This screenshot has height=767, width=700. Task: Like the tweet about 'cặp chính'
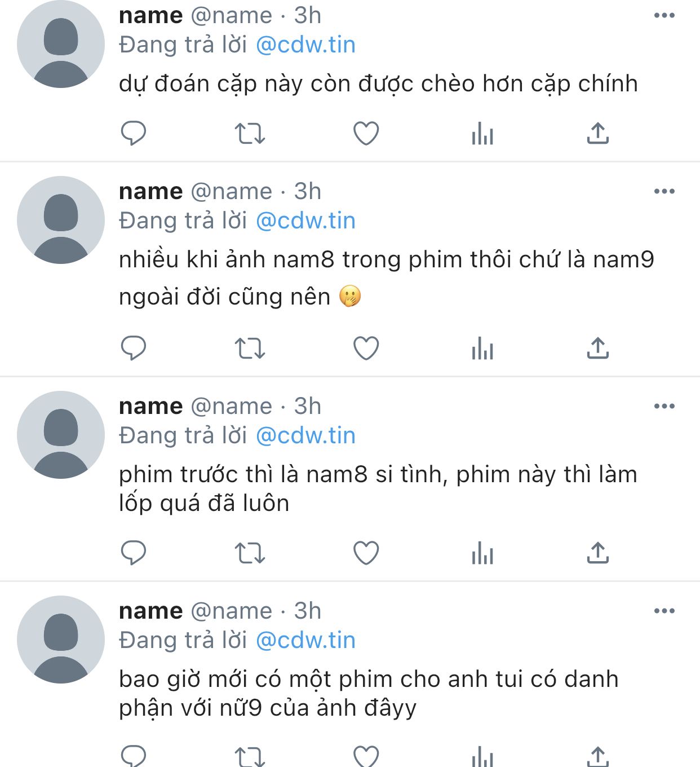pos(366,134)
